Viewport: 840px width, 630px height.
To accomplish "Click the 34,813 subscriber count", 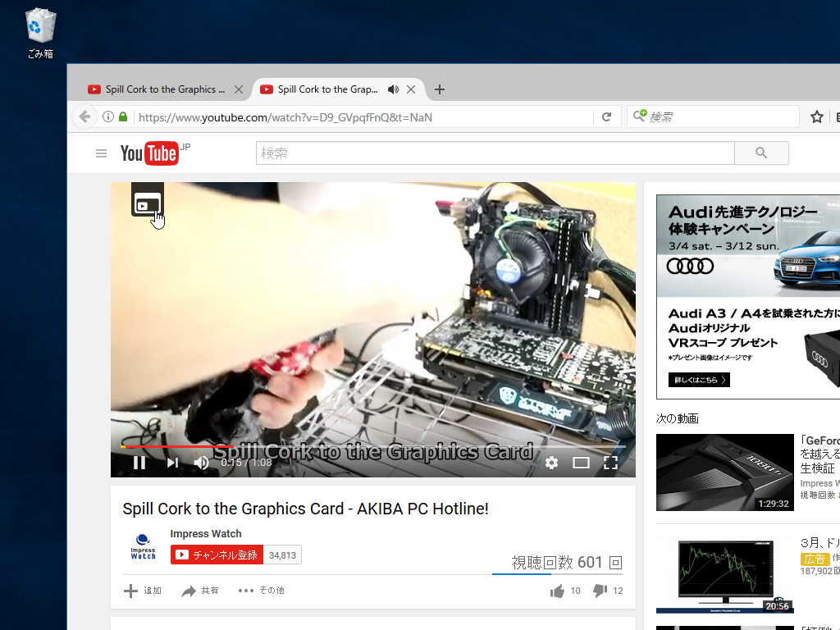I will pyautogui.click(x=282, y=555).
